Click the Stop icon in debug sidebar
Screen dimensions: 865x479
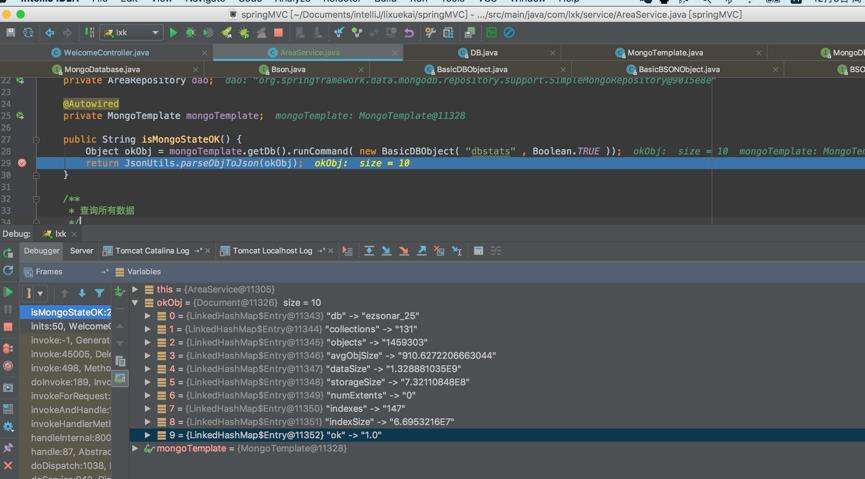click(8, 327)
